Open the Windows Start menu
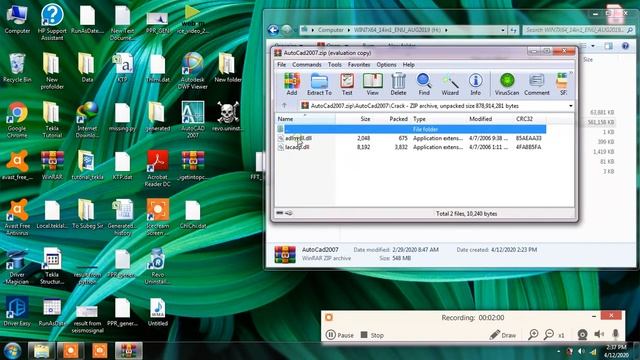Screen dimensions: 640x360 tap(12, 351)
